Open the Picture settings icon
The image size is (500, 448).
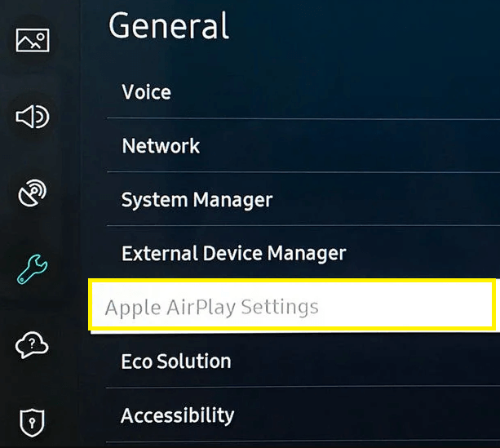click(33, 40)
